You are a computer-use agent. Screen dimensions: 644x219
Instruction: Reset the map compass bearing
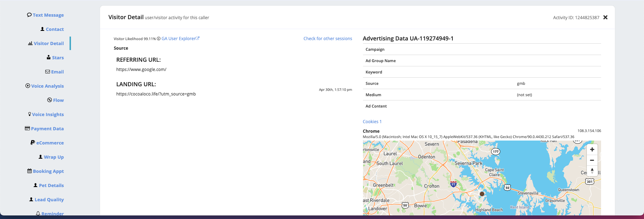(x=592, y=171)
